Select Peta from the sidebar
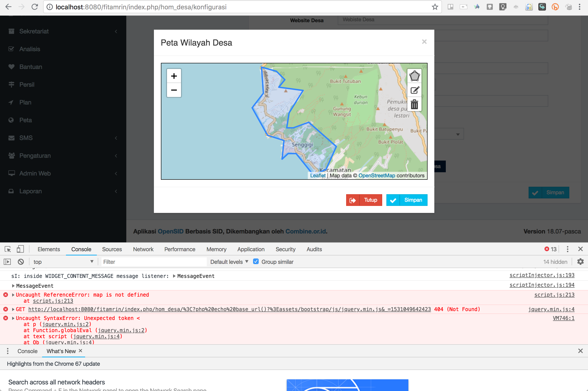 (26, 120)
